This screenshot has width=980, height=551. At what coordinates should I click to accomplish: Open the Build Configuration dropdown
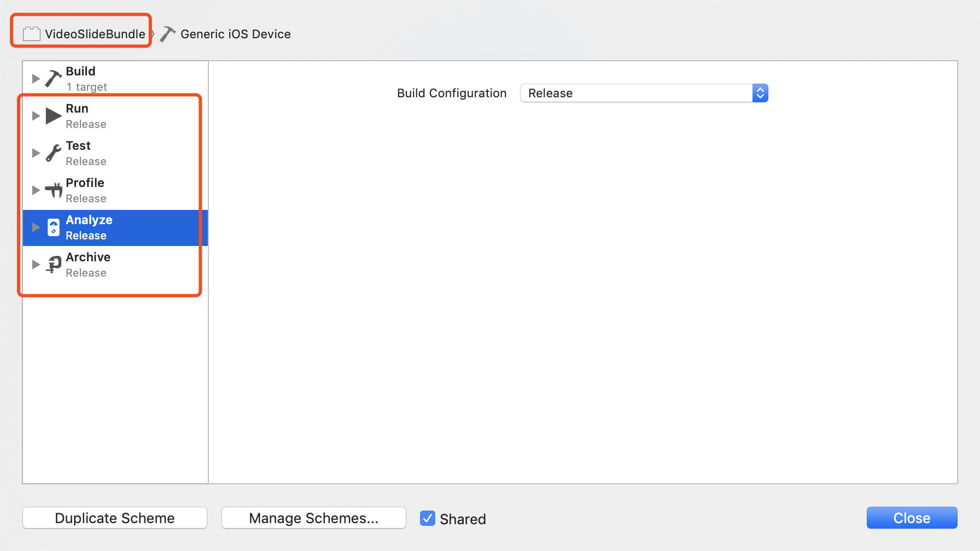pos(644,93)
